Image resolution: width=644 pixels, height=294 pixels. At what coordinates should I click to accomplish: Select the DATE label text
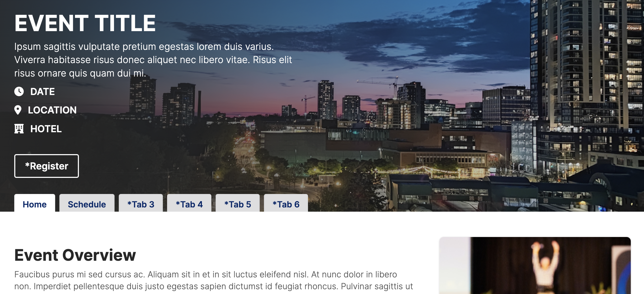tap(42, 92)
